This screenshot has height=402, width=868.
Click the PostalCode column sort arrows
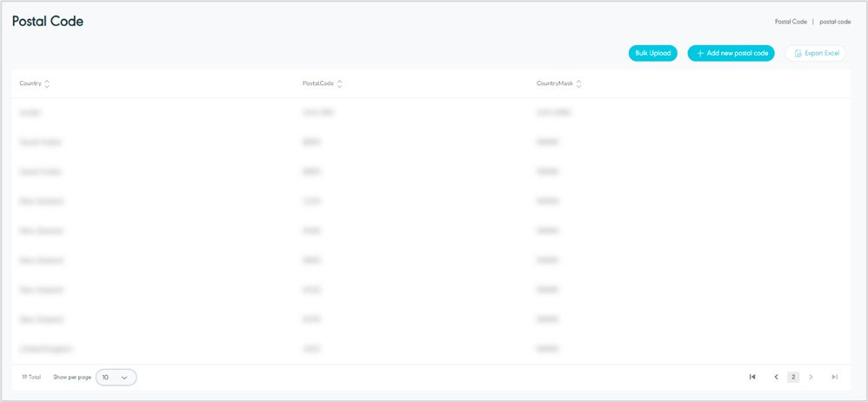(339, 84)
